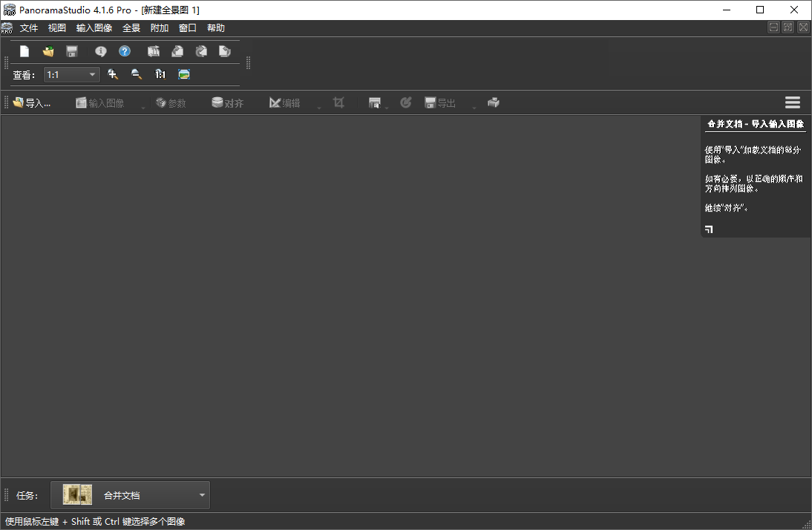Rotate image 180 degrees icon
Screen dimensions: 812x530
click(201, 51)
